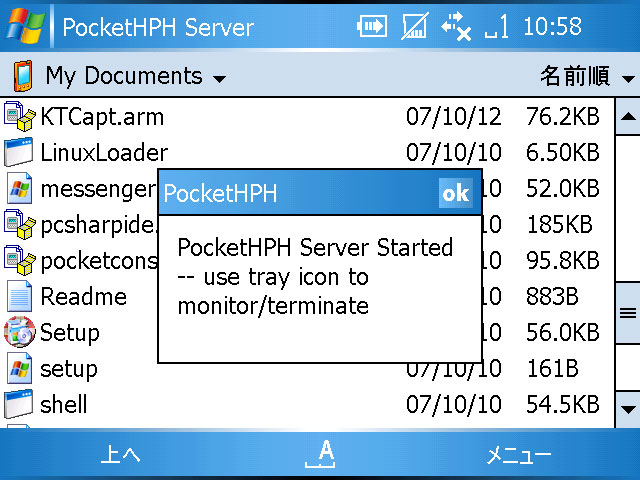Click the PocketHPH Server title text
Screen dimensions: 640x480
point(158,27)
